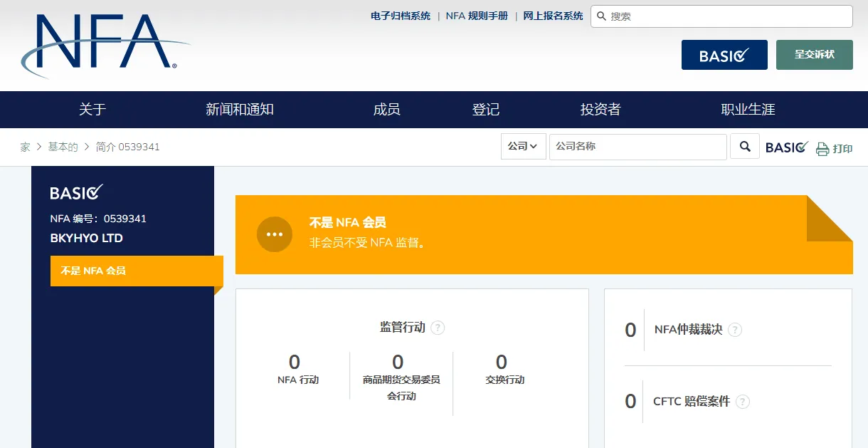Click the CFTC 赔偿案件 label
The width and height of the screenshot is (868, 448).
click(692, 402)
